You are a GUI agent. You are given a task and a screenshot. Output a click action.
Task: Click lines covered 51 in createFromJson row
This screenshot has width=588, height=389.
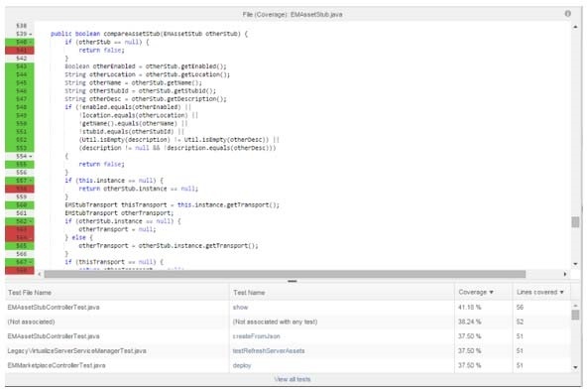[x=520, y=336]
